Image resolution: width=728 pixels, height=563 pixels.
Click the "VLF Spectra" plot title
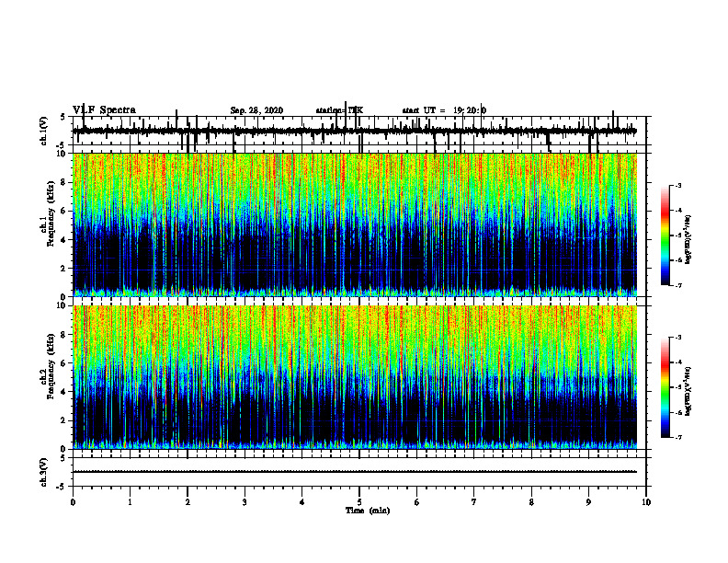point(104,110)
